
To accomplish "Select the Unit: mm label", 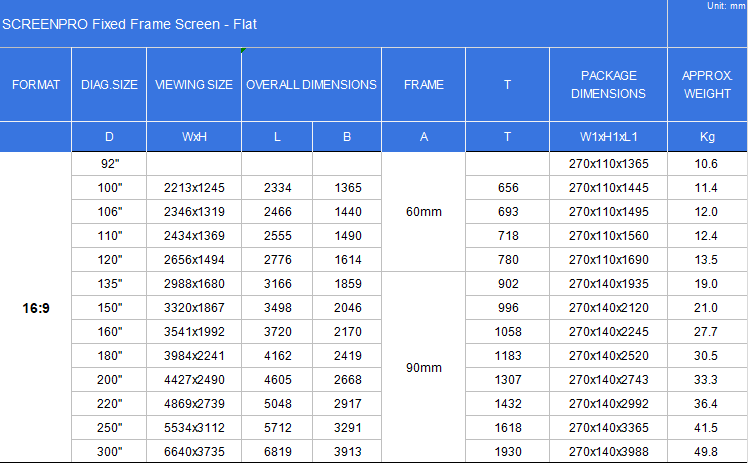I will click(725, 7).
